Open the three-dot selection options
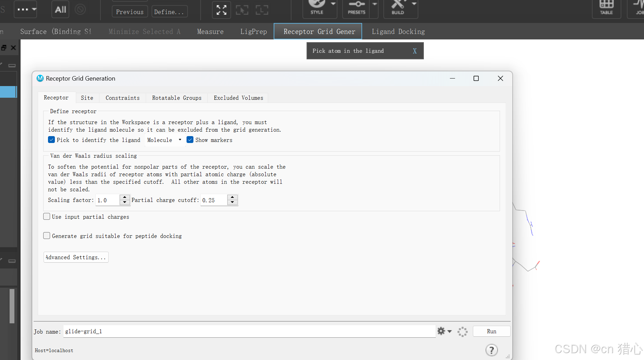 pos(25,10)
